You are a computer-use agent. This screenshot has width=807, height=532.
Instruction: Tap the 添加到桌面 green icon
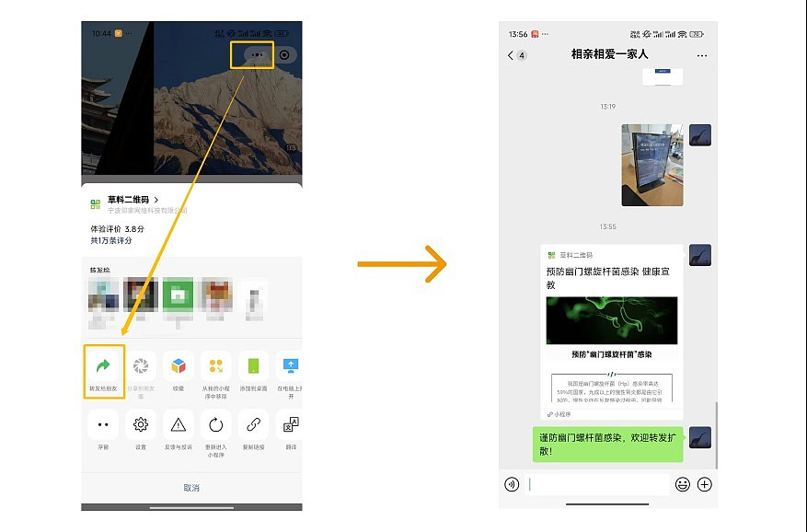click(254, 365)
